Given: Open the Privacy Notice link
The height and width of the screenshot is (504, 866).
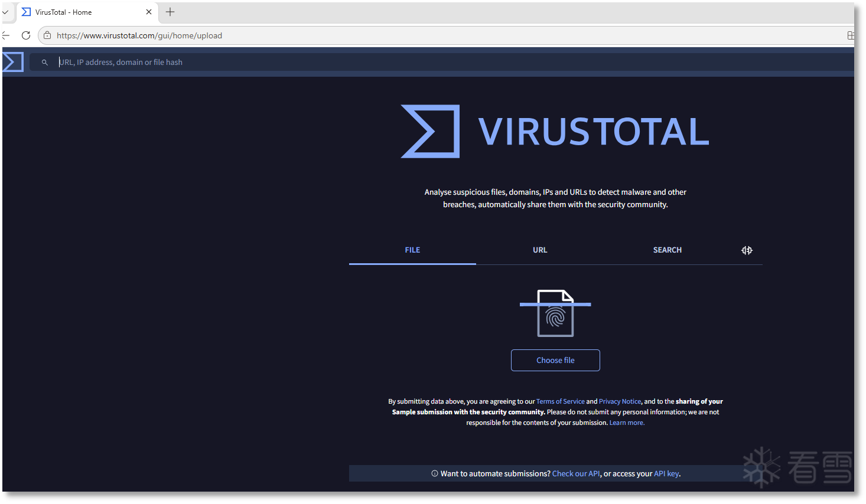Looking at the screenshot, I should click(x=620, y=401).
